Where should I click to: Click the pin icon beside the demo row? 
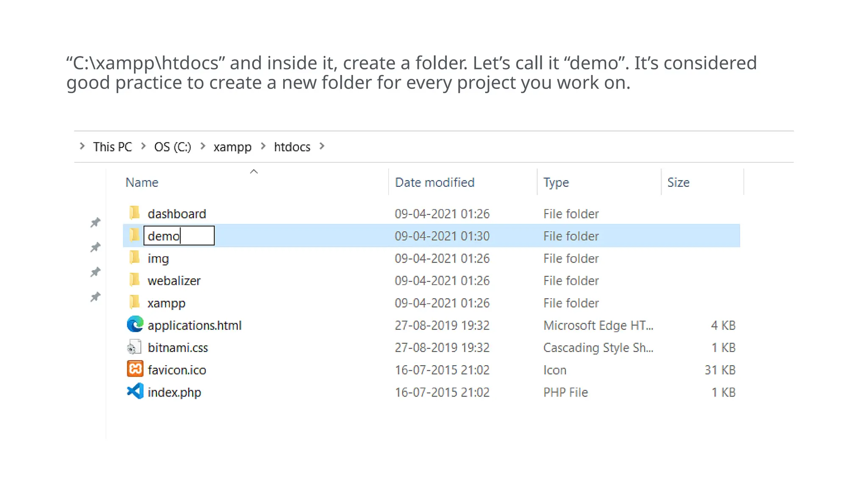(x=95, y=247)
